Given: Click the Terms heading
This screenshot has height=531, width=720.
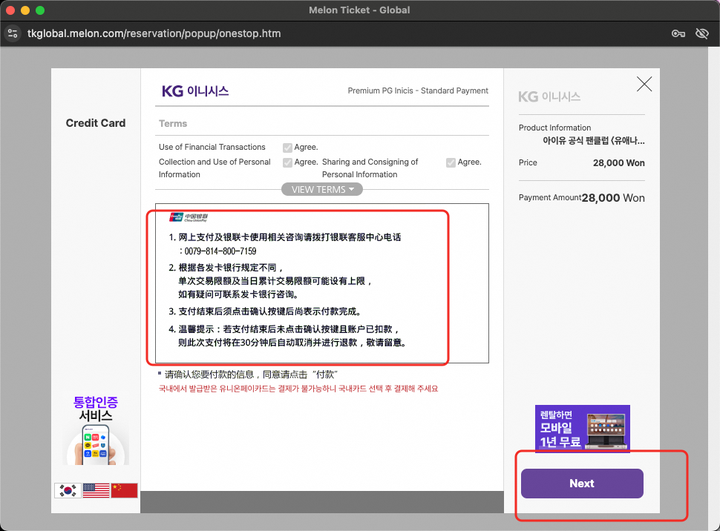Looking at the screenshot, I should pos(173,124).
